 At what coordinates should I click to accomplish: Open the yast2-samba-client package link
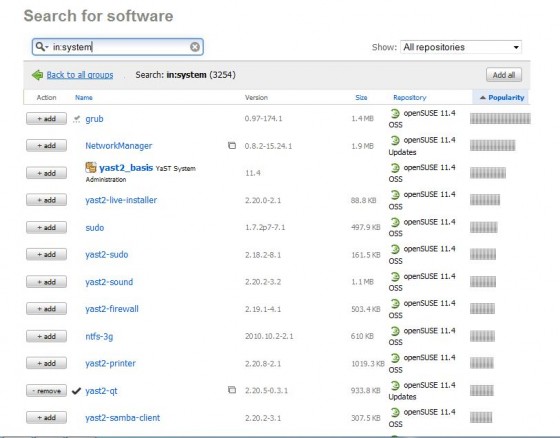click(x=122, y=418)
